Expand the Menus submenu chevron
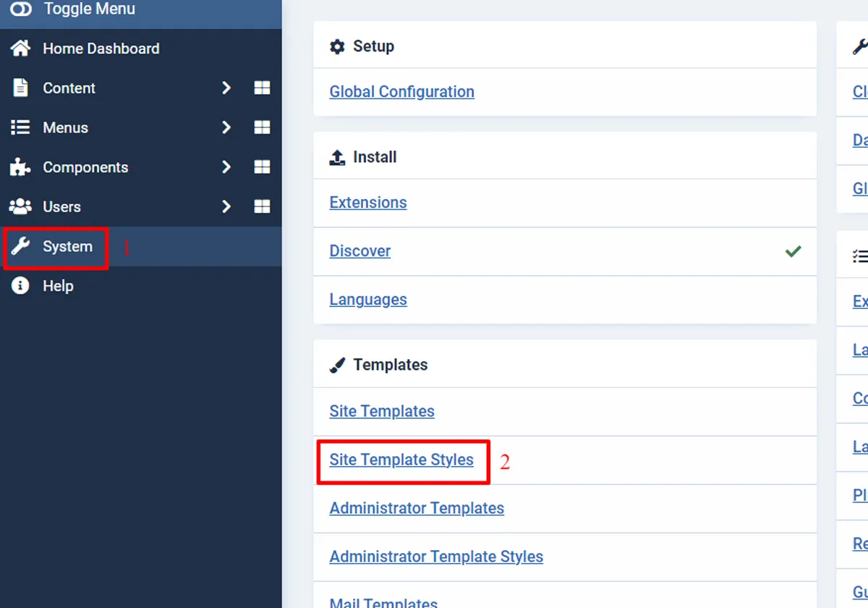The image size is (868, 608). 226,127
